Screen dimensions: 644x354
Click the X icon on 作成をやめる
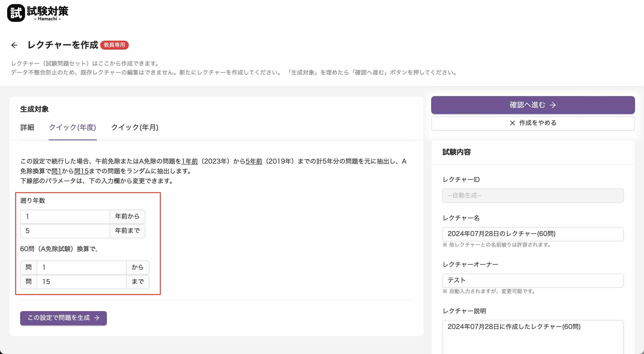click(512, 123)
